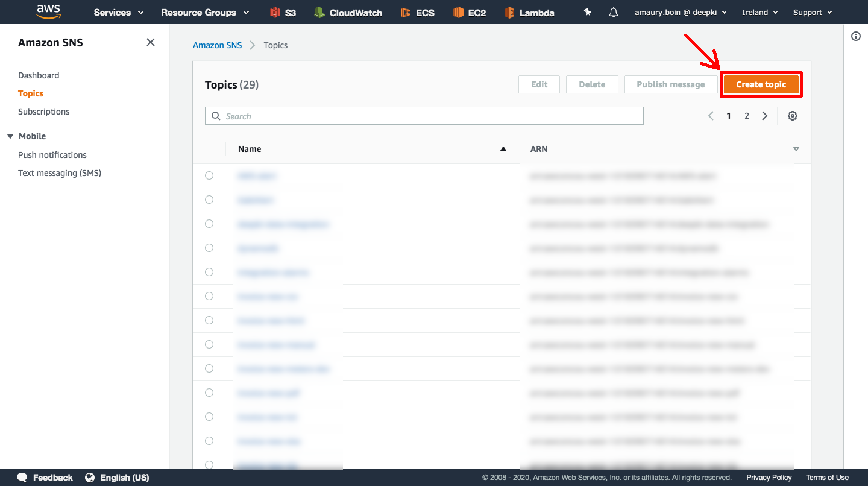Select page 1 of topics
Viewport: 868px width, 486px height.
pyautogui.click(x=729, y=116)
